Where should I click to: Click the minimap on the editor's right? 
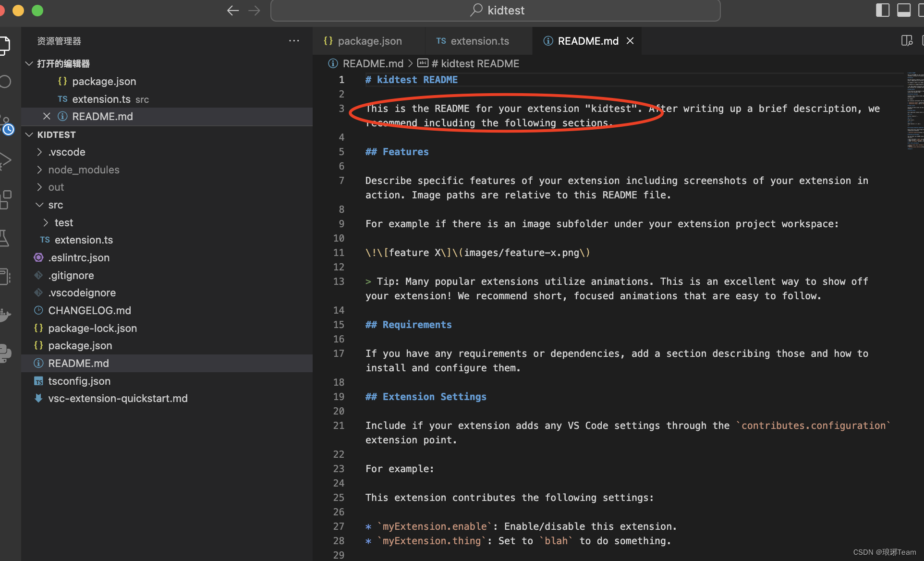(x=915, y=110)
